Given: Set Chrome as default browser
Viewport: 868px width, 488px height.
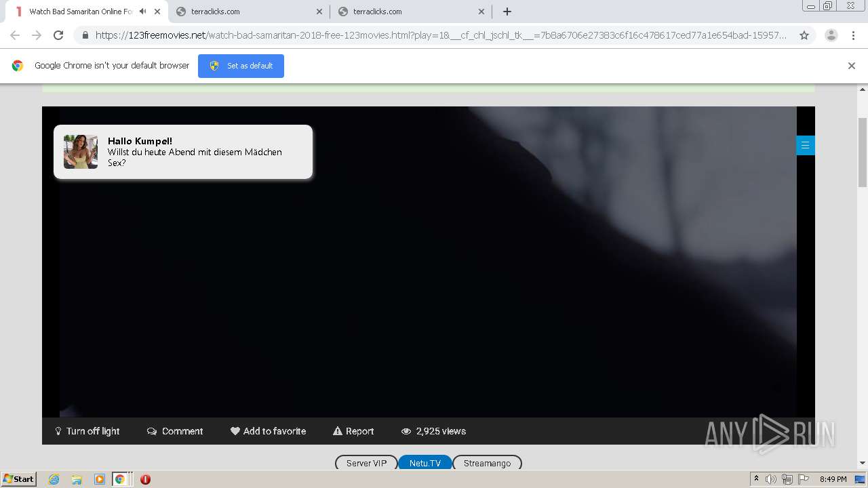Looking at the screenshot, I should (241, 66).
